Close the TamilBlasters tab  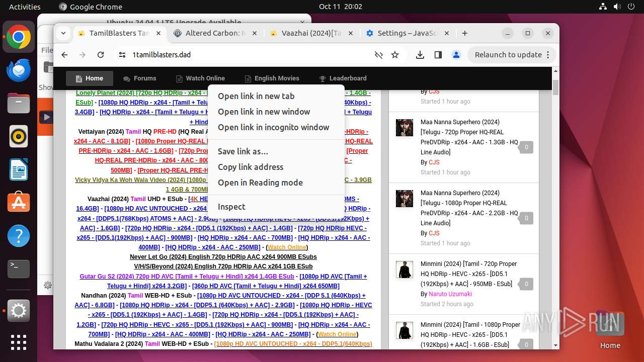pos(158,33)
